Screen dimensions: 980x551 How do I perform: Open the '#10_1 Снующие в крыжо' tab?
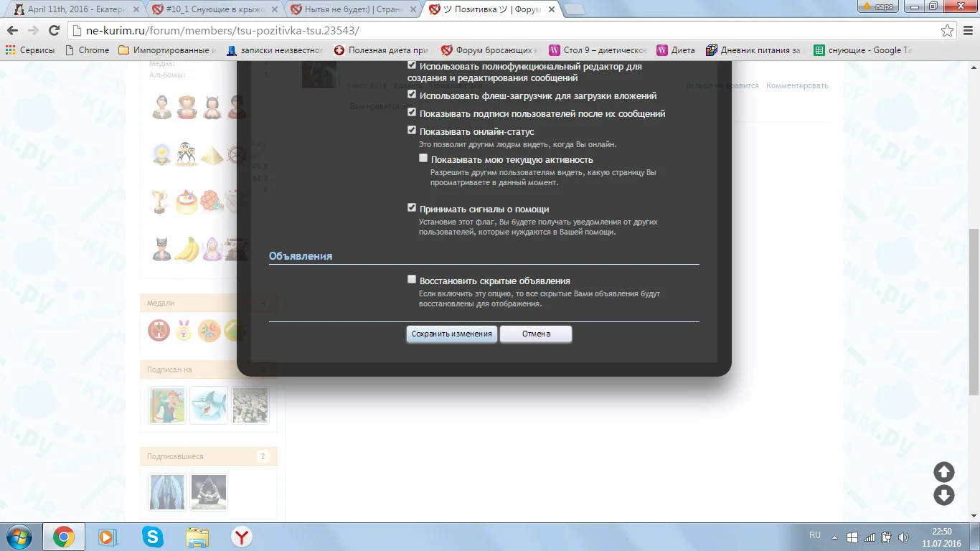214,9
